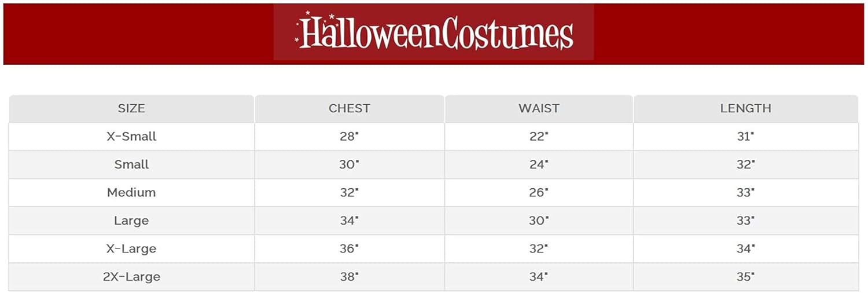Screen dimensions: 868x293
Task: Click the X-Small size row label
Action: coord(131,137)
